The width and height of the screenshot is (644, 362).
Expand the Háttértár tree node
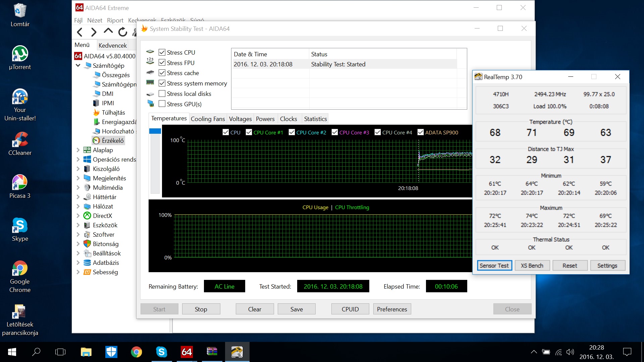[78, 197]
